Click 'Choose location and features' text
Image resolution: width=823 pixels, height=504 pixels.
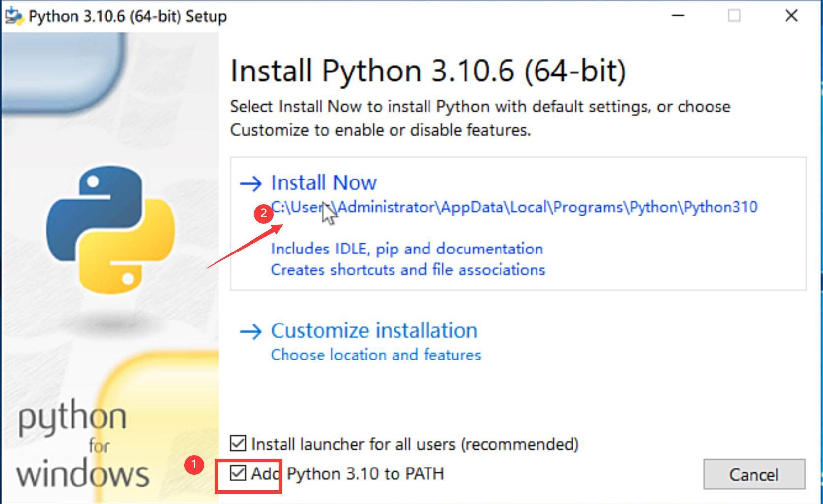click(376, 355)
